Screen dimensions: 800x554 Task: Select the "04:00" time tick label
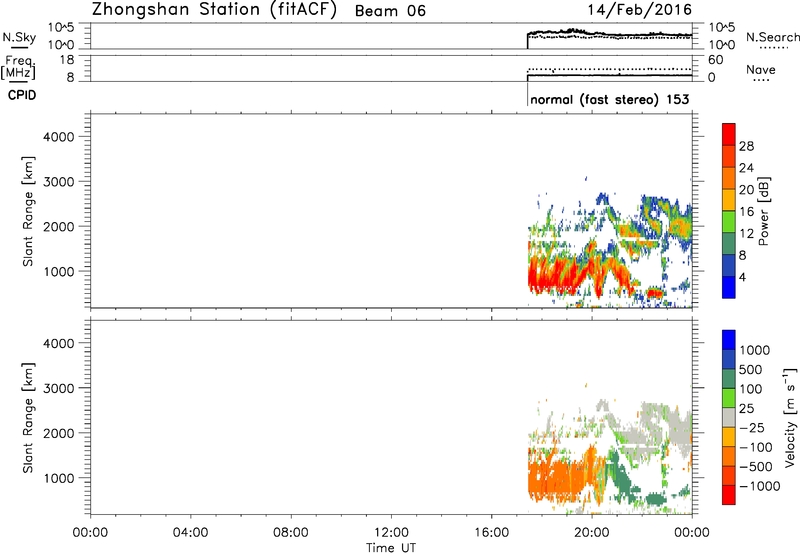tap(190, 533)
